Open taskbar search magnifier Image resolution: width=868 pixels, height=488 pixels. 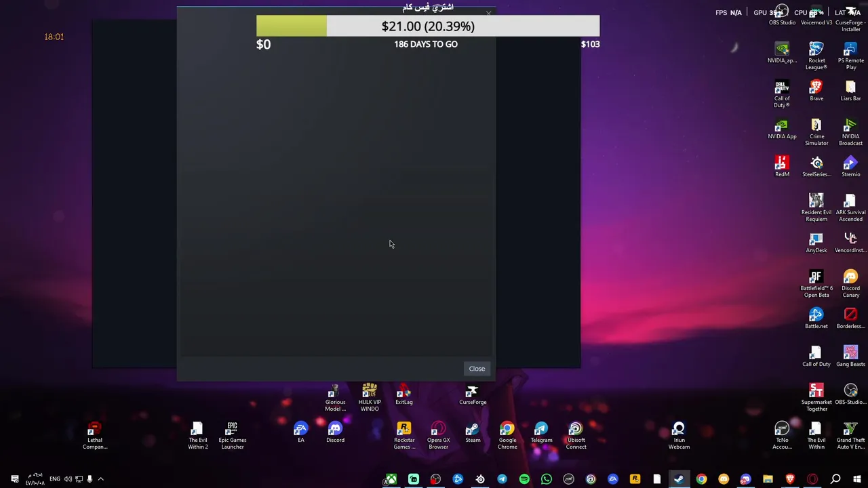click(x=835, y=480)
